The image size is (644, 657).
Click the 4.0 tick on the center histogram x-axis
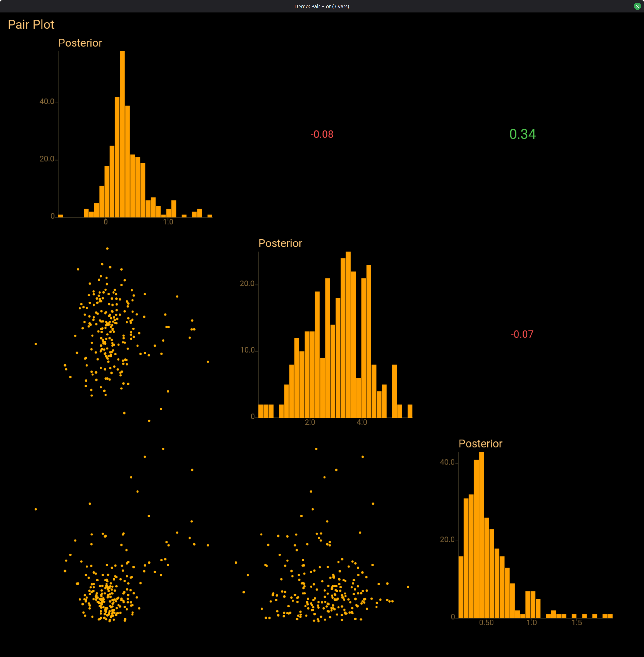point(362,422)
